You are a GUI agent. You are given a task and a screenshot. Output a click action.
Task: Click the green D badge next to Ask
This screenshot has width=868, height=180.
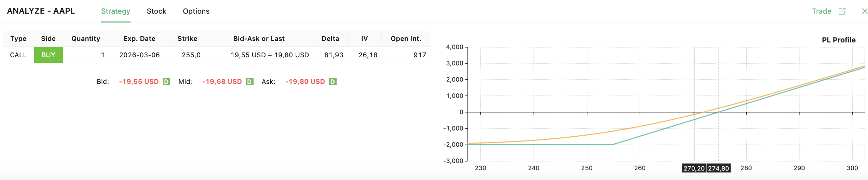coord(333,82)
